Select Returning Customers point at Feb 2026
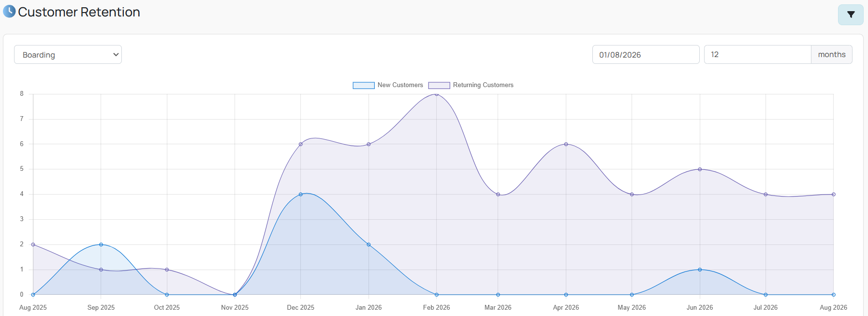 pos(437,94)
